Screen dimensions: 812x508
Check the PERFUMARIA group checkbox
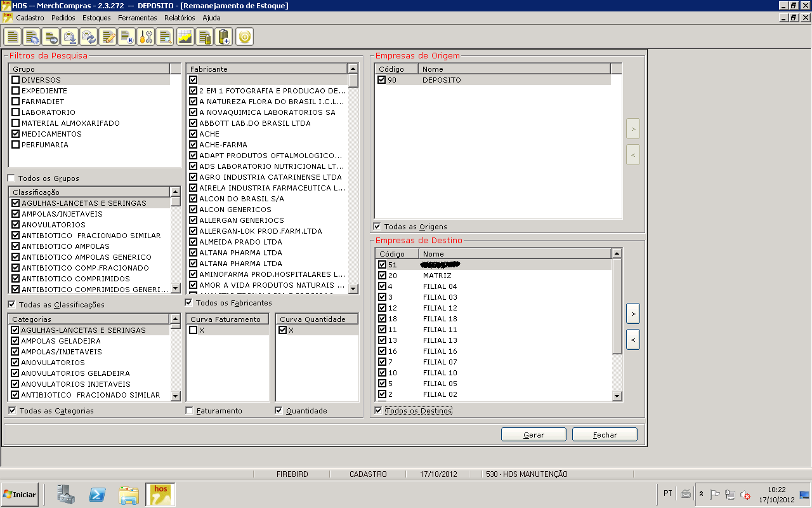[x=16, y=145]
